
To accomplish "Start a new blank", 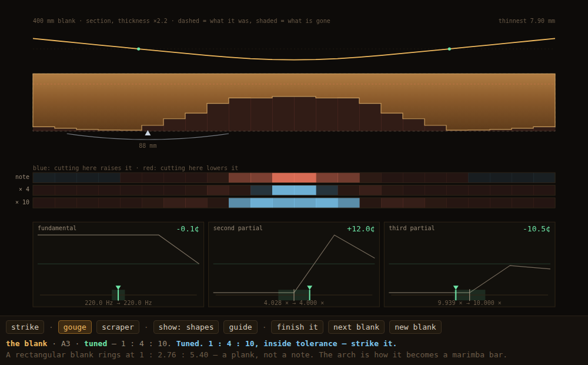I will [x=415, y=327].
